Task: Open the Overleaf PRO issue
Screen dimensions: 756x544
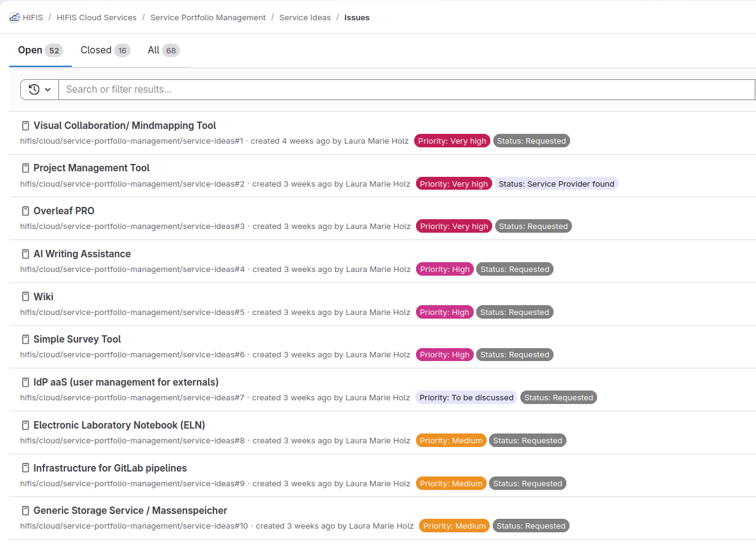Action: (x=64, y=211)
